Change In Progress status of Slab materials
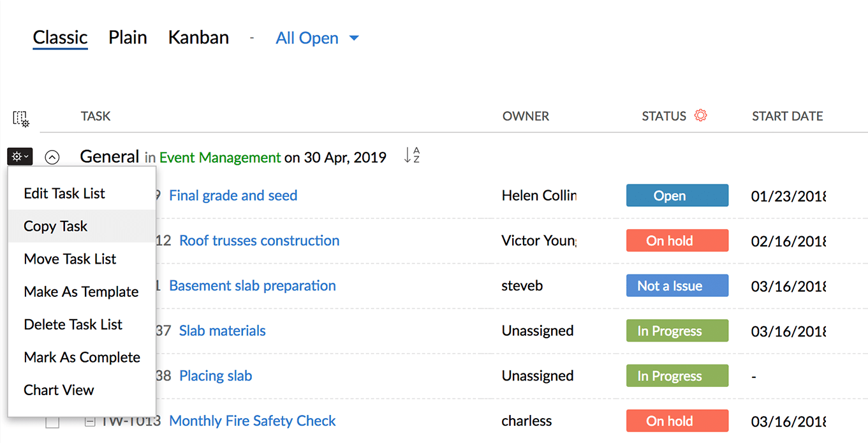Viewport: 868px width, 443px height. pos(677,331)
